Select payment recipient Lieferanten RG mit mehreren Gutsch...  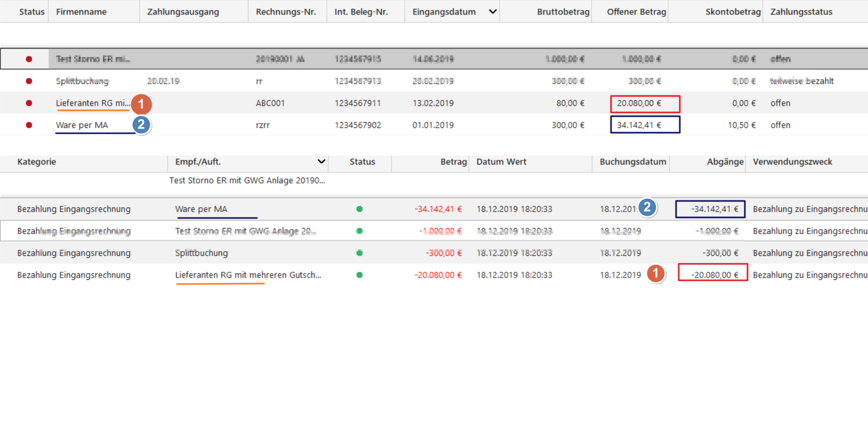pos(248,275)
